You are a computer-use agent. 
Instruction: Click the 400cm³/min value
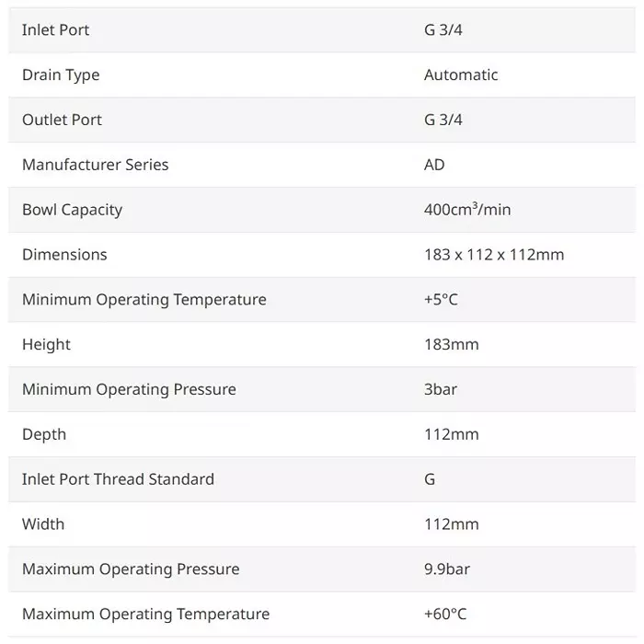pyautogui.click(x=467, y=210)
